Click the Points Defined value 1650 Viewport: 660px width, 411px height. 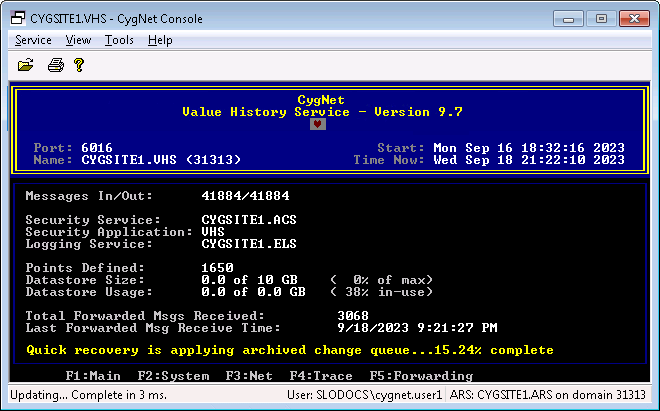click(x=217, y=268)
